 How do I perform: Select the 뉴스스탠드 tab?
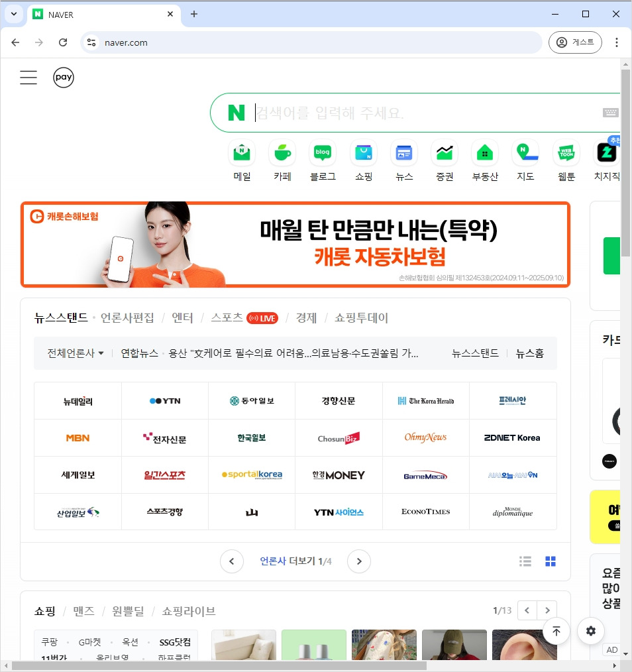[61, 317]
